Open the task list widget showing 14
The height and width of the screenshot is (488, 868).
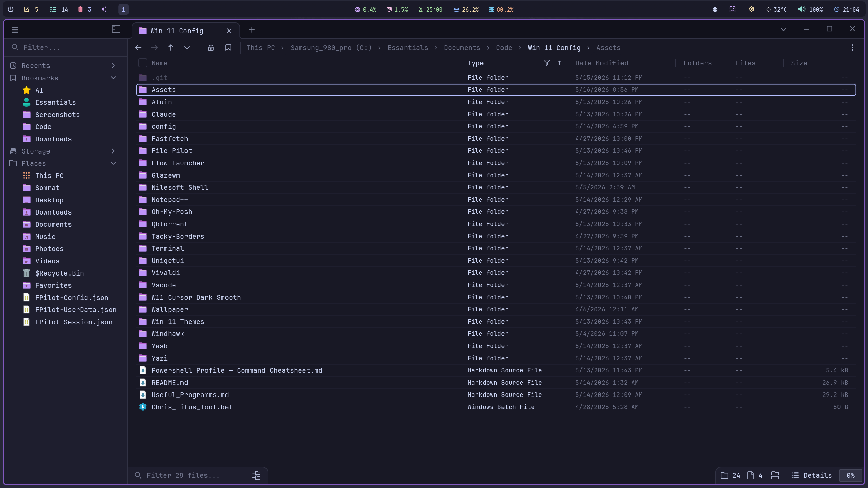pos(59,9)
